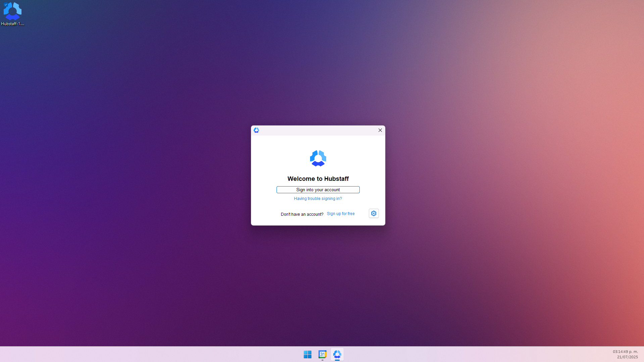This screenshot has width=644, height=362.
Task: Click the blank title bar of Hubstaff dialog
Action: tap(317, 130)
